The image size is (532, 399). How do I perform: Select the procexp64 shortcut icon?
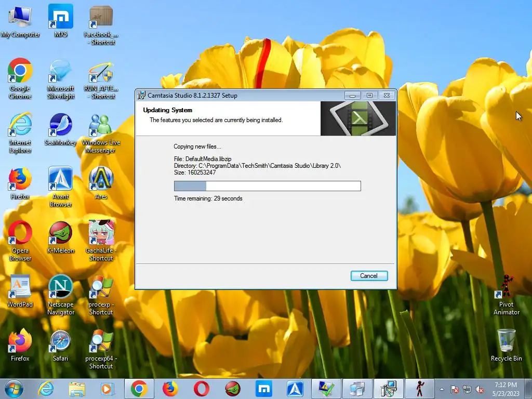click(x=101, y=349)
